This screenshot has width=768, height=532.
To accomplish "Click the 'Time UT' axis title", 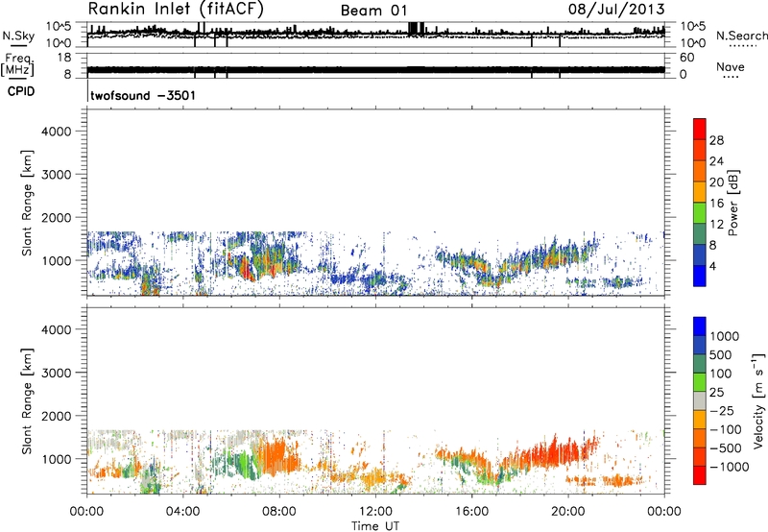I will pyautogui.click(x=375, y=526).
